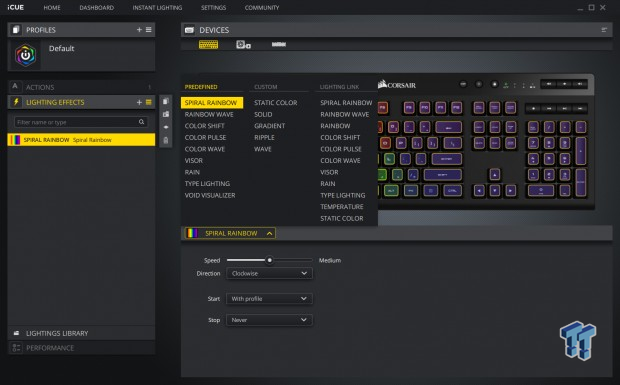The image size is (620, 385).
Task: Open the Devices panel options icon
Action: (604, 30)
